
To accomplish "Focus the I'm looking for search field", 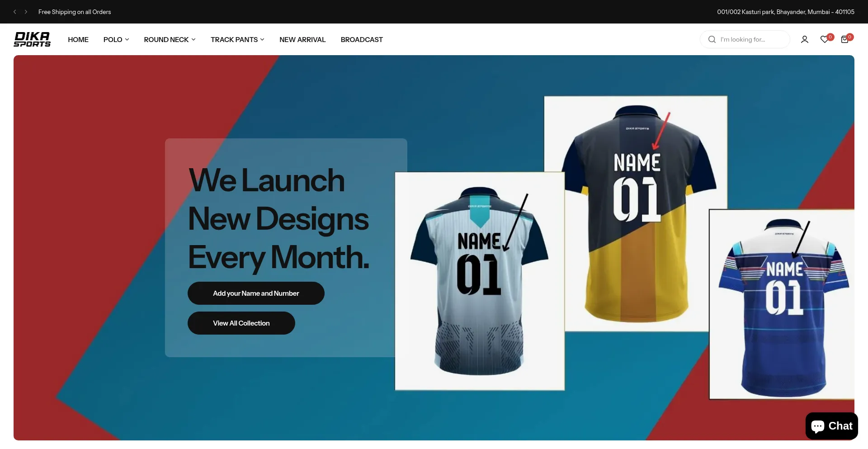I will point(745,39).
